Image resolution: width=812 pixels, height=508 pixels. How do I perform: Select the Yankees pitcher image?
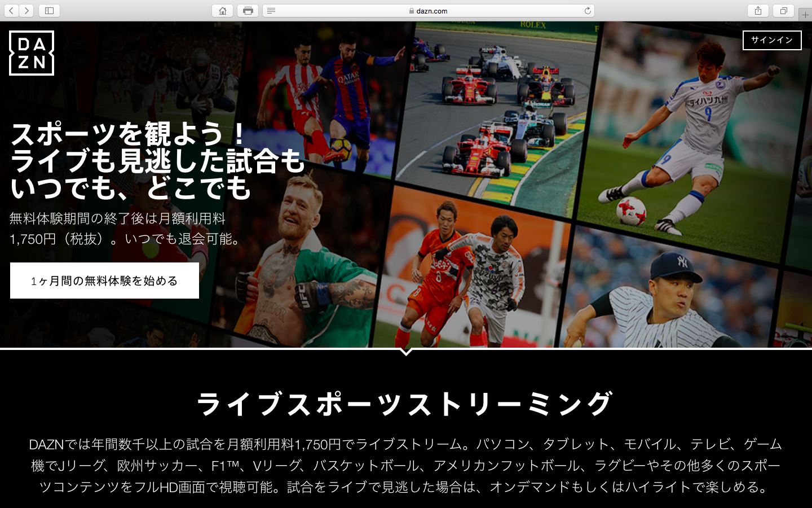point(671,294)
